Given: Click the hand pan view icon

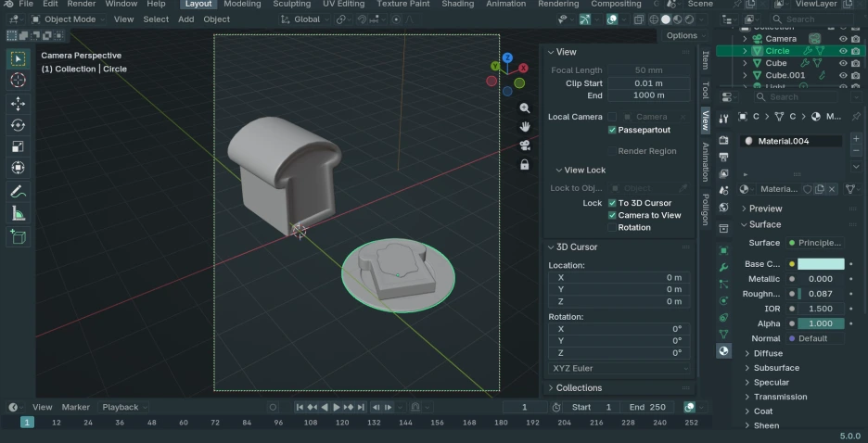Looking at the screenshot, I should 525,126.
